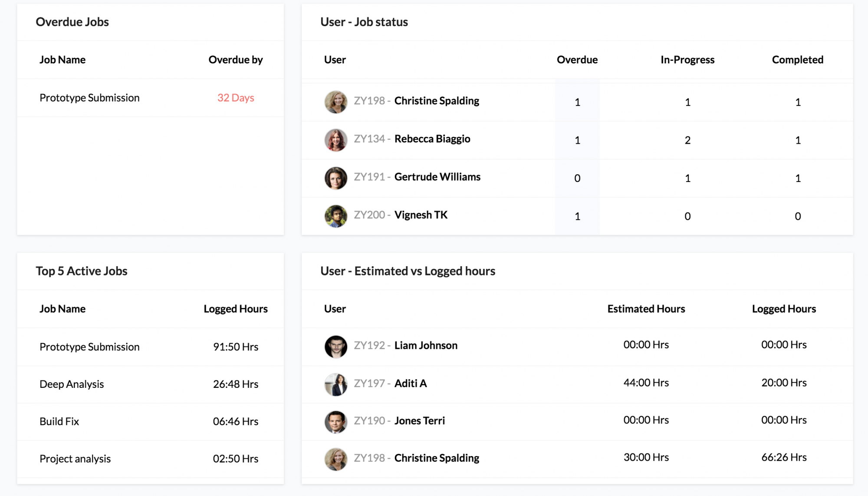This screenshot has height=496, width=868.
Task: Click Logged Hours header in Top 5 Active Jobs
Action: click(x=236, y=309)
